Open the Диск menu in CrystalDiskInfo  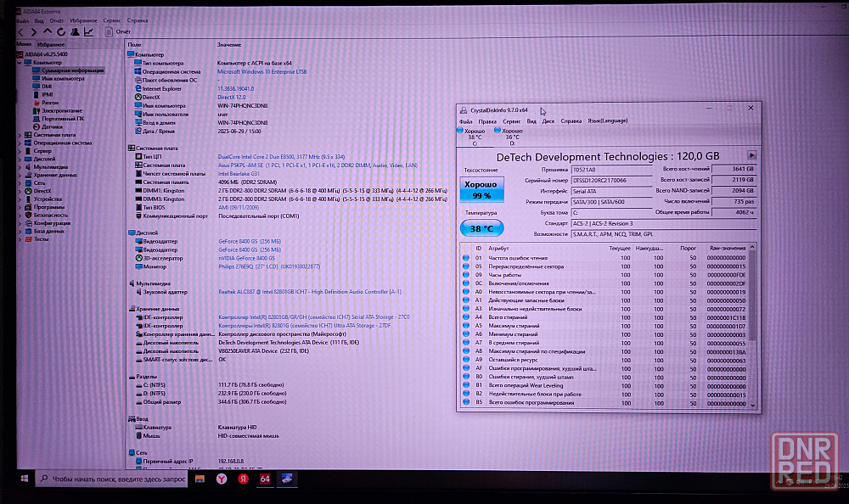[548, 121]
